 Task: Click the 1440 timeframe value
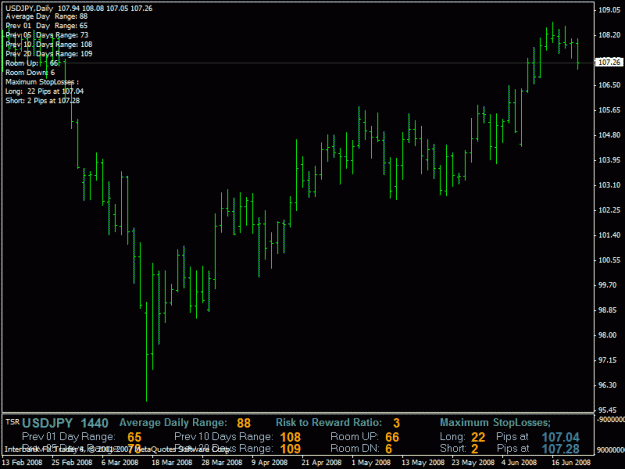(x=94, y=423)
